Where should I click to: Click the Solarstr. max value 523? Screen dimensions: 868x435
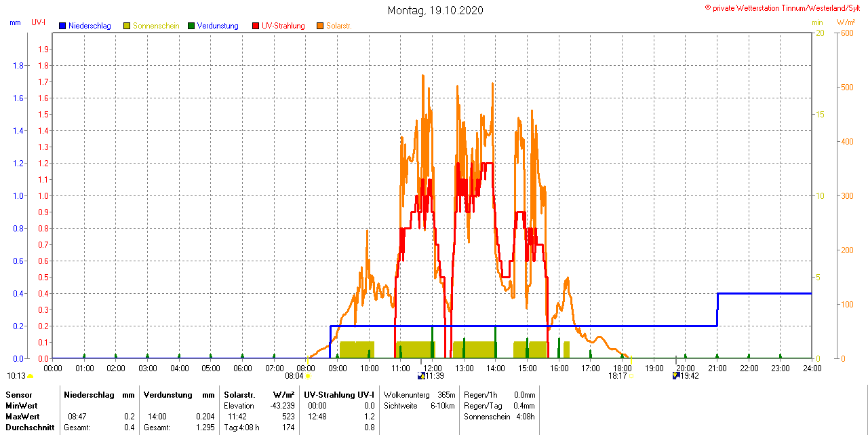tap(288, 417)
